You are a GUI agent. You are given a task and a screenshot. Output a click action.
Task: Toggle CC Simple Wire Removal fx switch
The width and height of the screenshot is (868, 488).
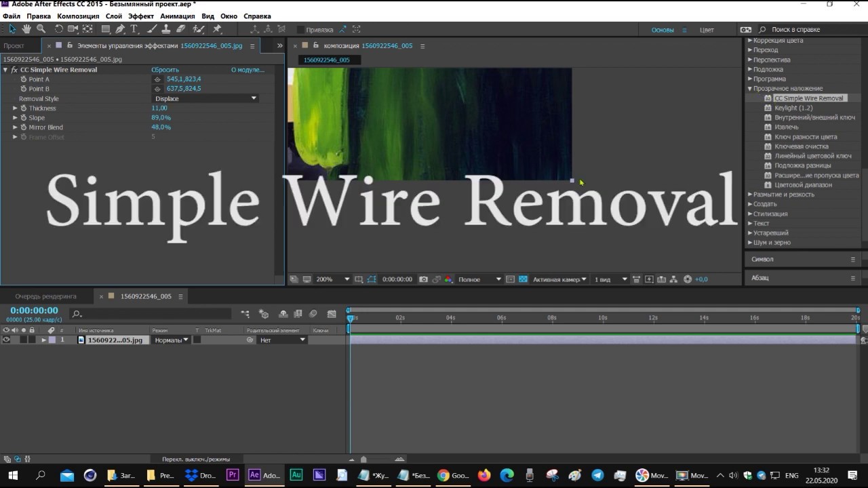click(x=14, y=70)
